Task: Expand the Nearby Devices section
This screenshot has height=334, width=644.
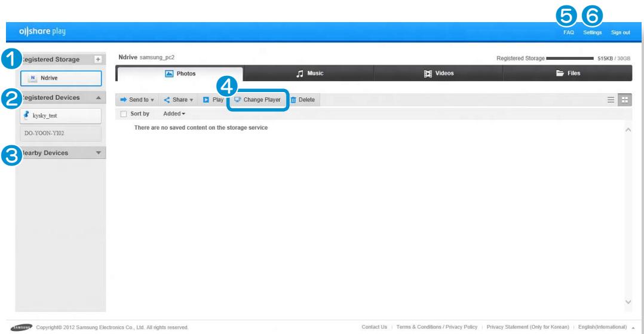Action: [x=98, y=153]
